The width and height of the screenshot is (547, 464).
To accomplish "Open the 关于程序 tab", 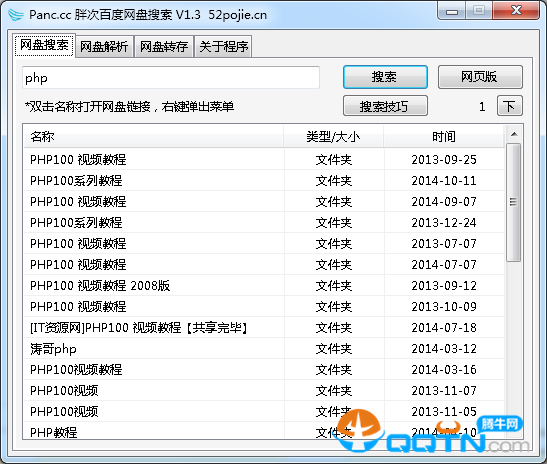I will coord(224,46).
